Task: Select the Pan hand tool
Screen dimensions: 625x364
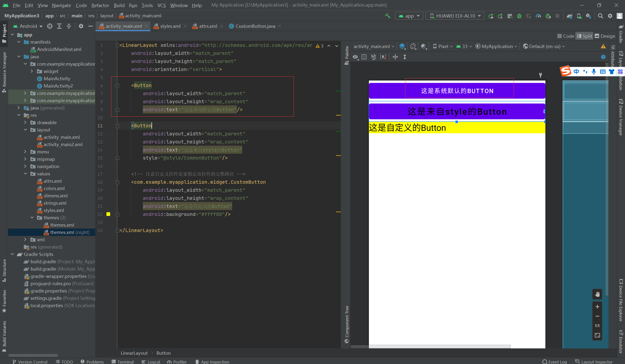Action: coord(597,294)
